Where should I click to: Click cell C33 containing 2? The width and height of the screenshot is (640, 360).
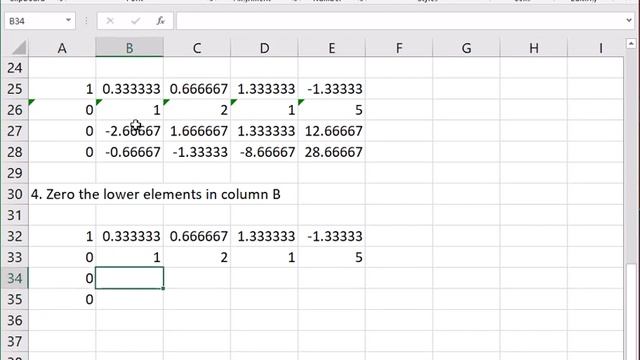click(197, 257)
